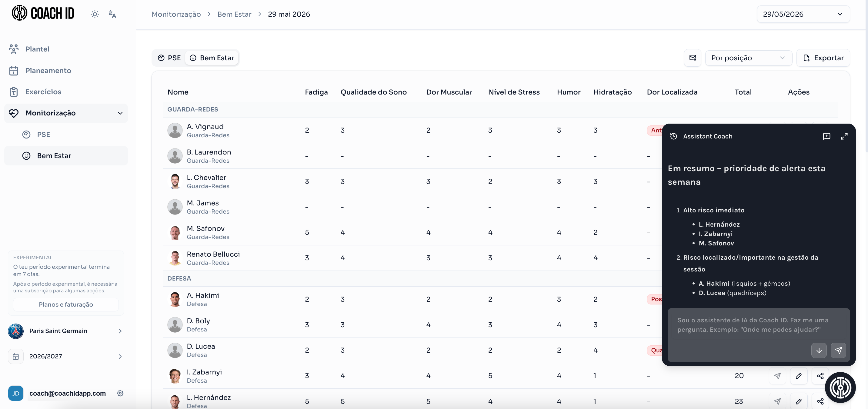Send reminder for I. Zabarnyi row
The width and height of the screenshot is (868, 409).
[777, 376]
